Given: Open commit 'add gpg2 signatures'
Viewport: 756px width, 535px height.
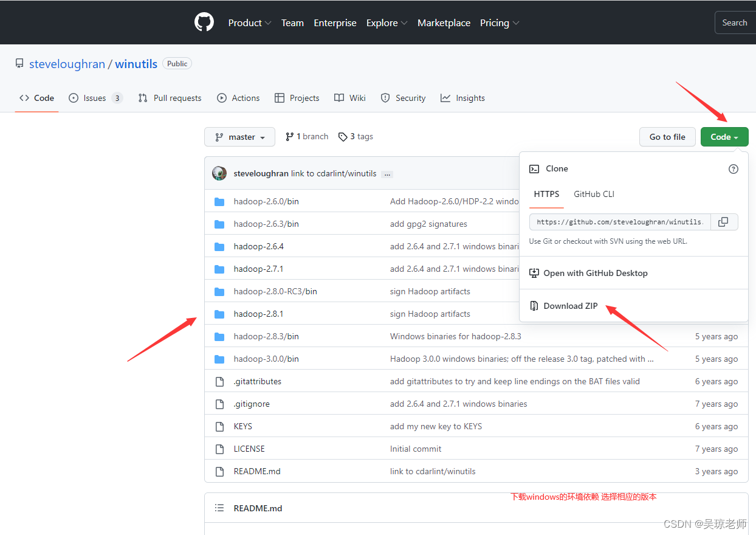Looking at the screenshot, I should pos(428,224).
